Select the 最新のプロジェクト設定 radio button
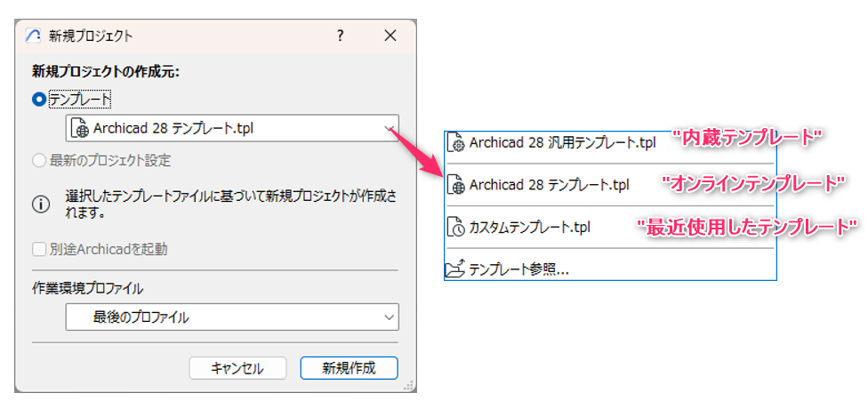This screenshot has height=409, width=868. coord(39,161)
